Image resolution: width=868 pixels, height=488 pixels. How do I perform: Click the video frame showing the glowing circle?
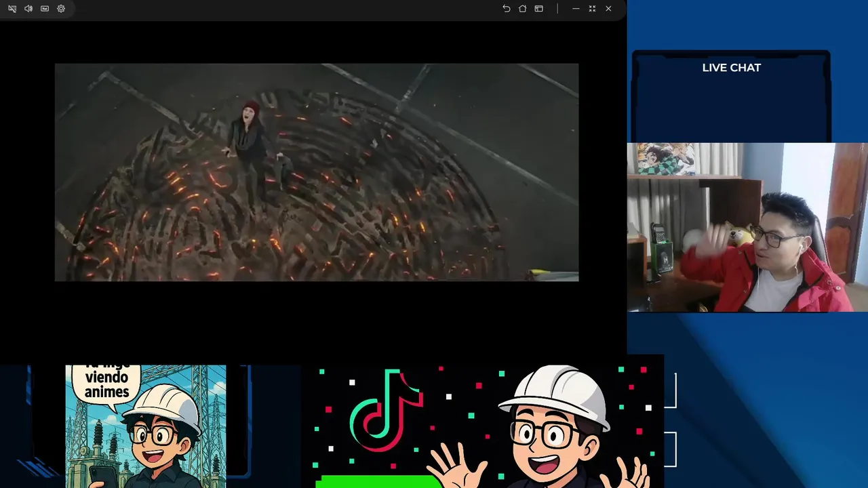click(317, 172)
